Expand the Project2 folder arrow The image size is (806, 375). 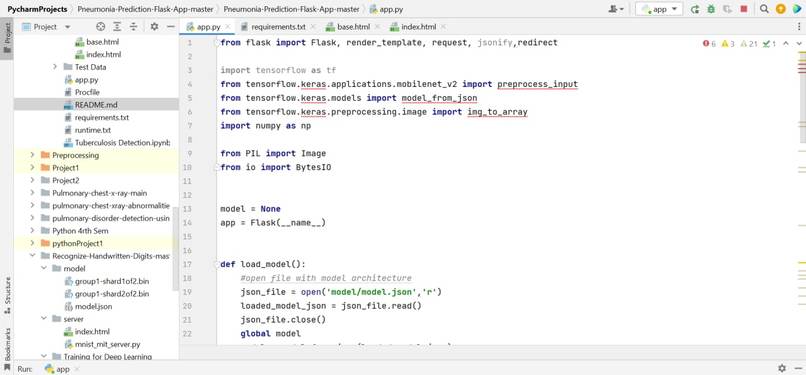[33, 180]
